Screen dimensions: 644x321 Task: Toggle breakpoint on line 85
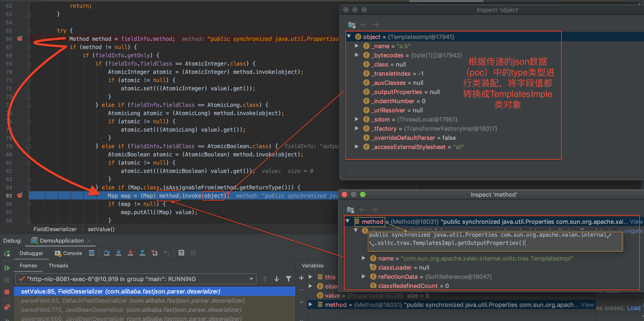tap(20, 195)
